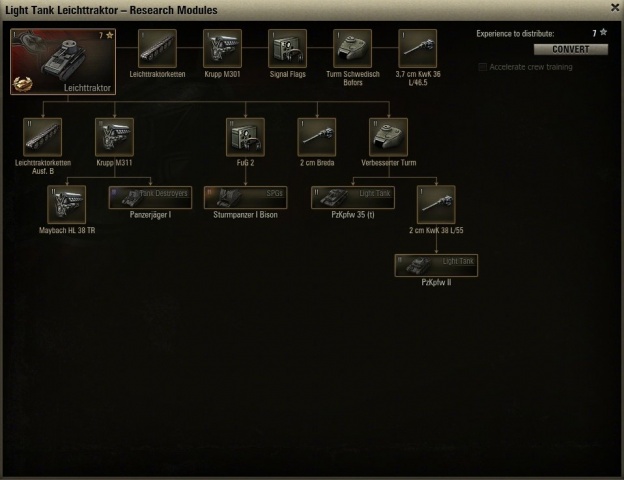Research the Maybach HL 38 TR engine
624x480 pixels.
click(66, 205)
